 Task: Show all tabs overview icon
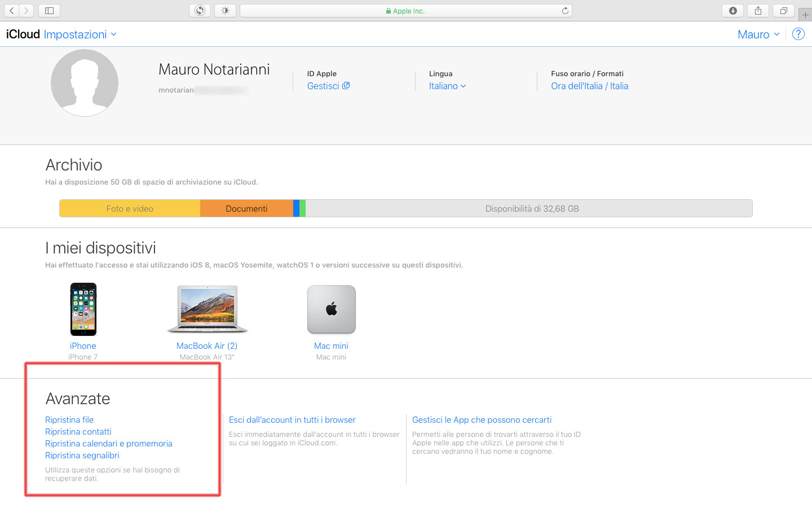click(x=783, y=11)
